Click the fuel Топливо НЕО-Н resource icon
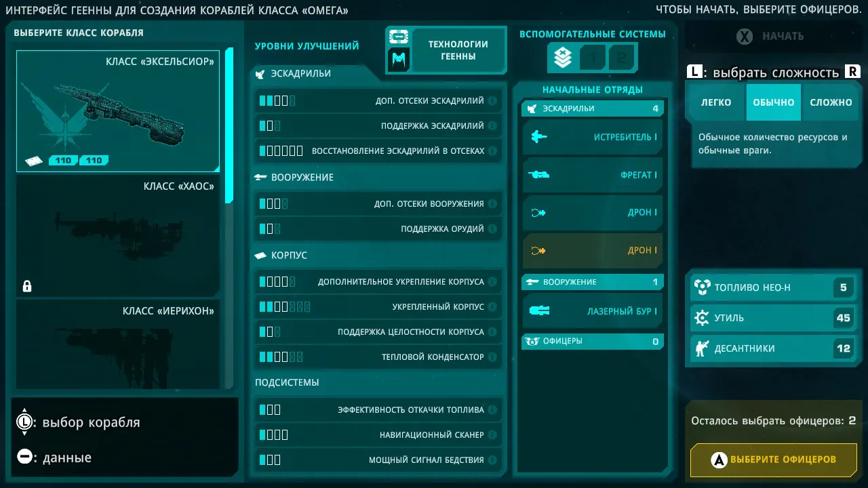The image size is (868, 488). (x=701, y=287)
